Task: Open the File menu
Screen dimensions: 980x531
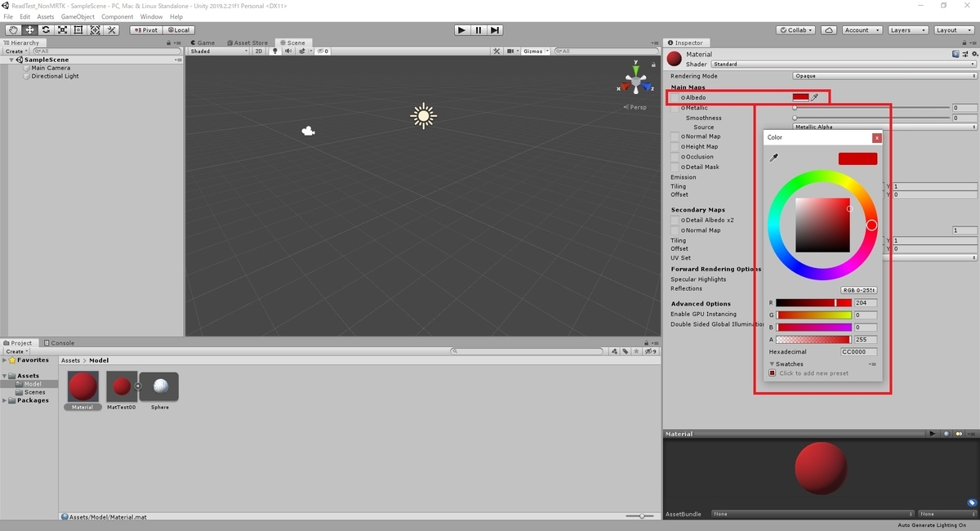Action: [8, 16]
